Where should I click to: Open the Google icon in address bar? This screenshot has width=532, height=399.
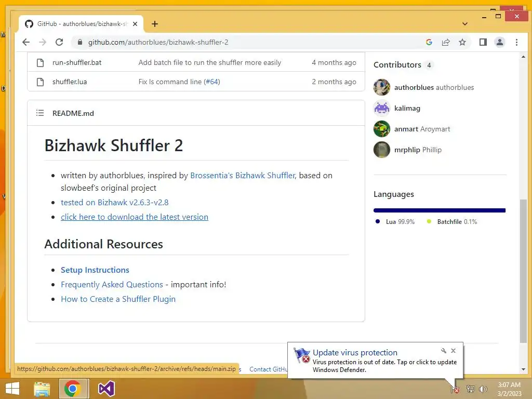coord(429,42)
